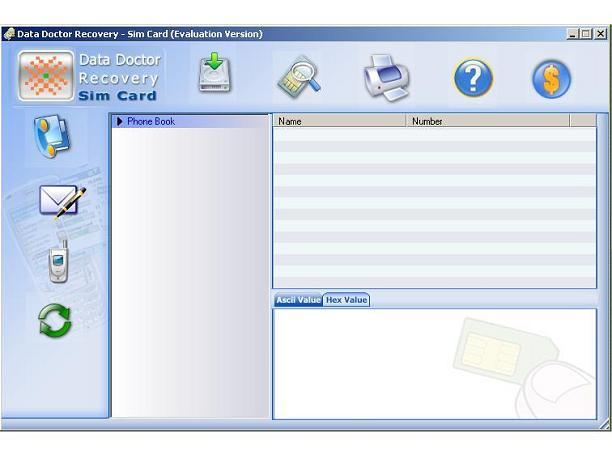612x459 pixels.
Task: Maximize the Data Doctor Recovery window
Action: pos(586,34)
